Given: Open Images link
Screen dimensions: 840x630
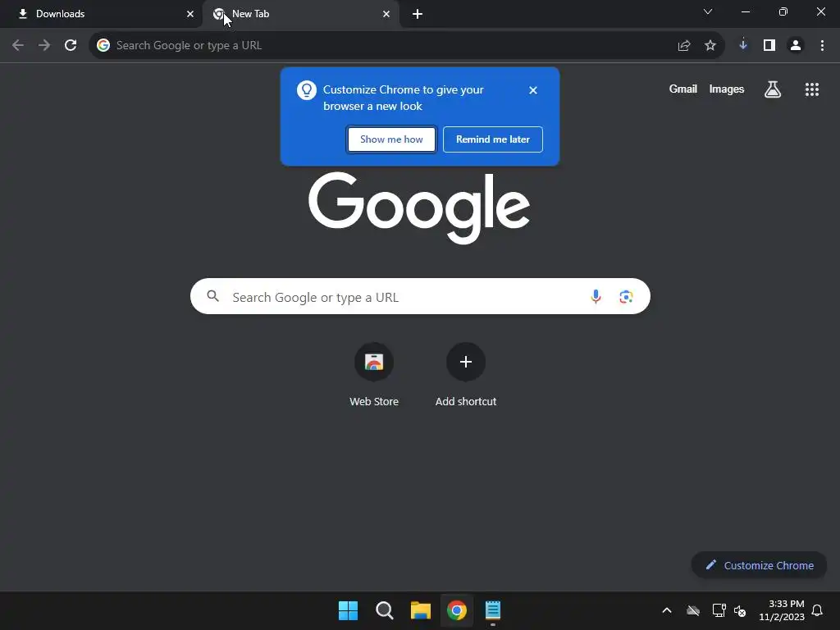Looking at the screenshot, I should pyautogui.click(x=727, y=89).
